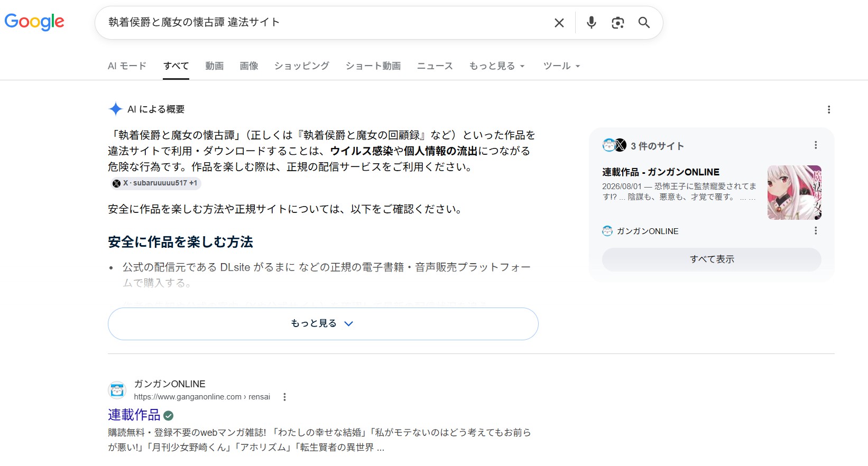The image size is (868, 466).
Task: Click the verified badge next to 連載作品
Action: pos(169,415)
